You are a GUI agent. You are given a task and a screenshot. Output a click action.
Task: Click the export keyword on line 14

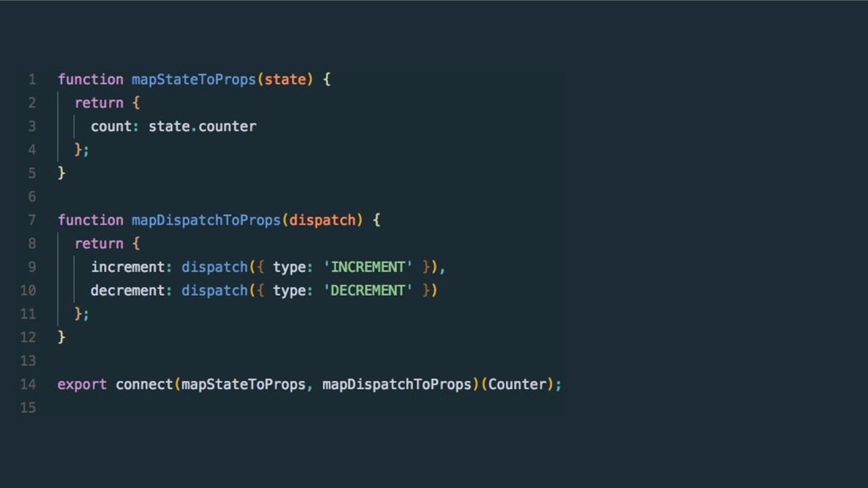tap(82, 385)
